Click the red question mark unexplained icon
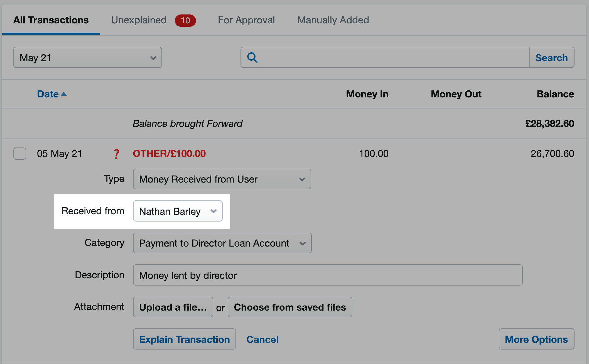 tap(116, 154)
